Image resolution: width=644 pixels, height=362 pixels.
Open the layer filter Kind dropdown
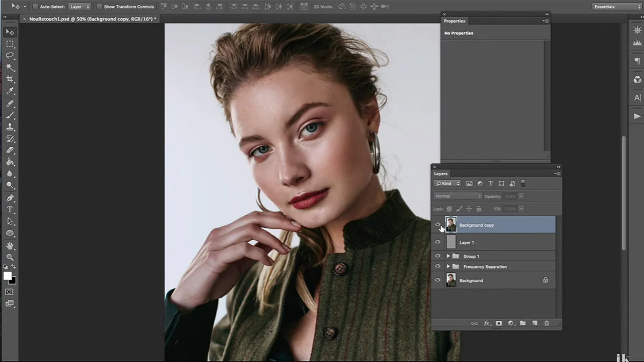pyautogui.click(x=448, y=184)
